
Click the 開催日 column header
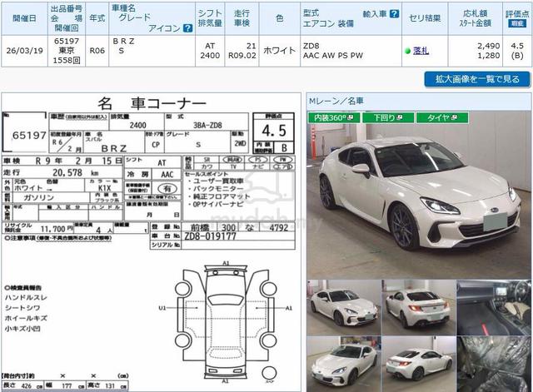point(24,18)
